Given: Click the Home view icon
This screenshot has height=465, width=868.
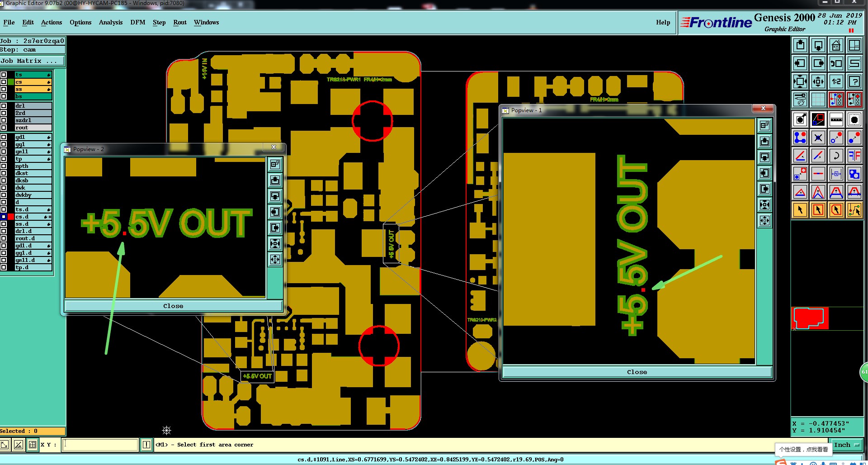Looking at the screenshot, I should pyautogui.click(x=836, y=45).
